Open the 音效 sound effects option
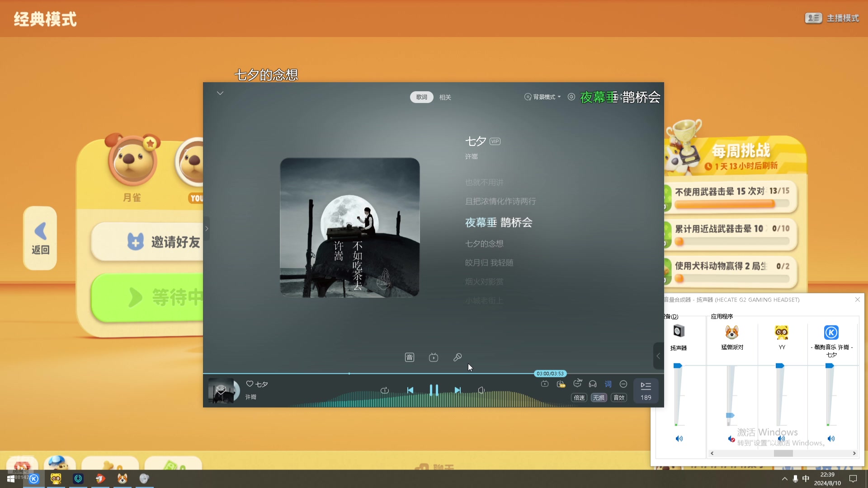This screenshot has height=488, width=868. pos(619,398)
